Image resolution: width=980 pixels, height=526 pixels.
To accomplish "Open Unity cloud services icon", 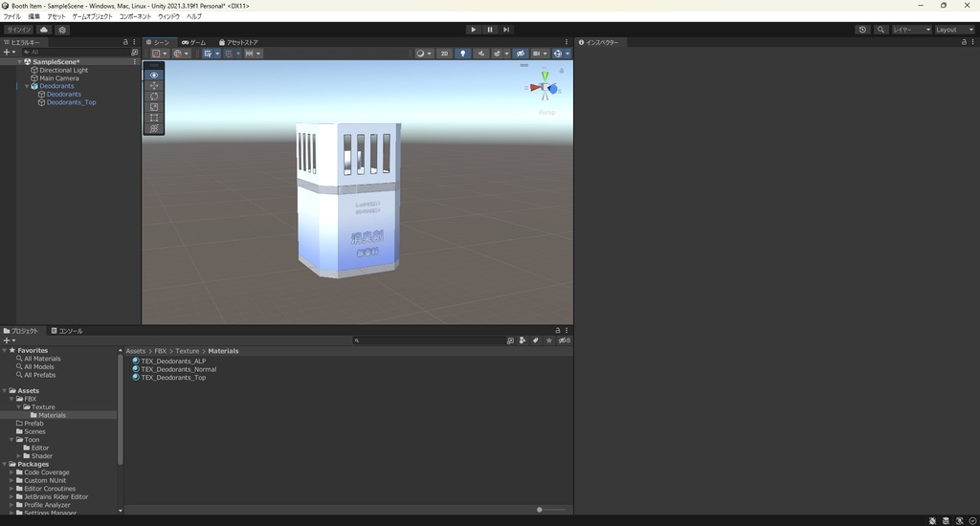I will point(44,30).
